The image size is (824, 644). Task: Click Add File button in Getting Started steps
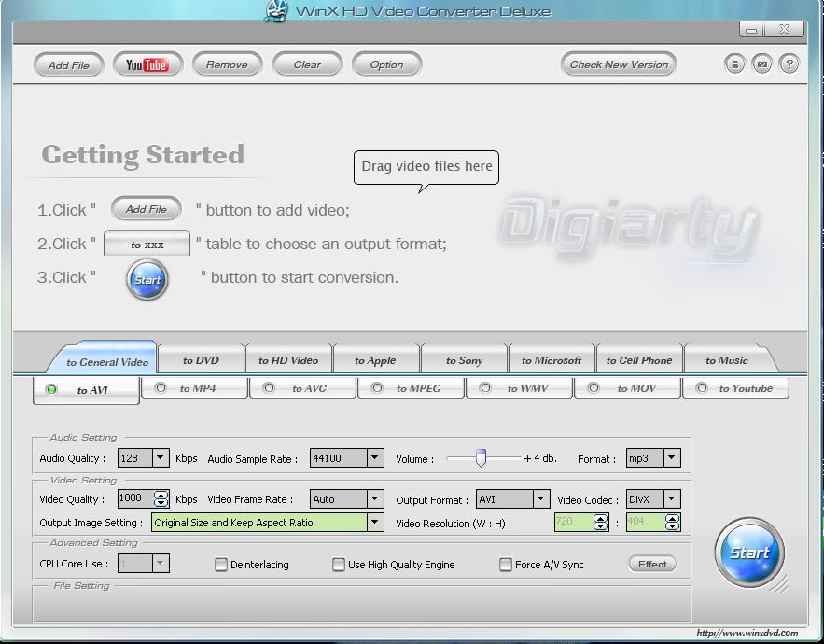(147, 209)
